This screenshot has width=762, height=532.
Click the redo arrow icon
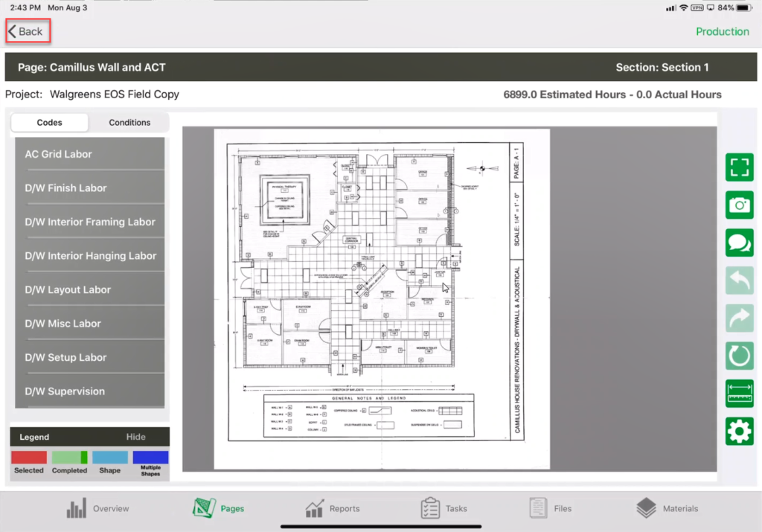(739, 318)
